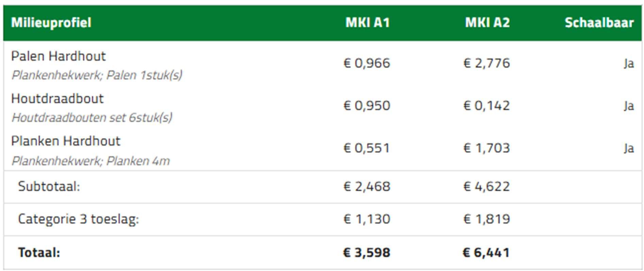Click the MKI A2 column header
The image size is (644, 271).
[x=487, y=23]
